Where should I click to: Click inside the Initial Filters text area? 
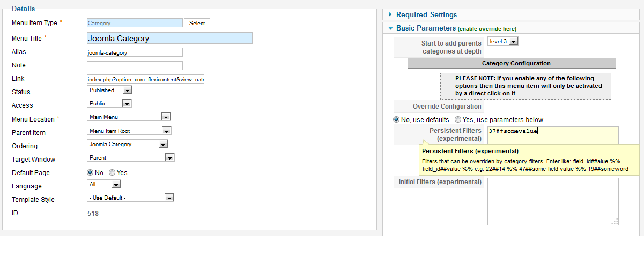[x=553, y=201]
